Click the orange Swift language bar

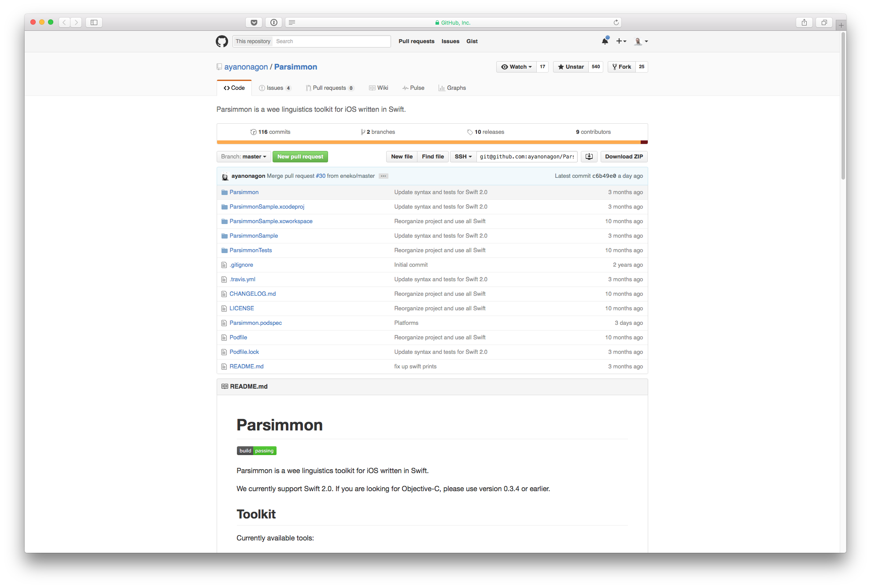(x=428, y=142)
